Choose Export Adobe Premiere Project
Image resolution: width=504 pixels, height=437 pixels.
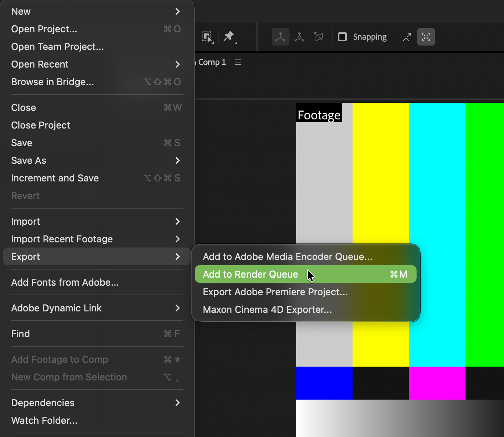tap(306, 292)
